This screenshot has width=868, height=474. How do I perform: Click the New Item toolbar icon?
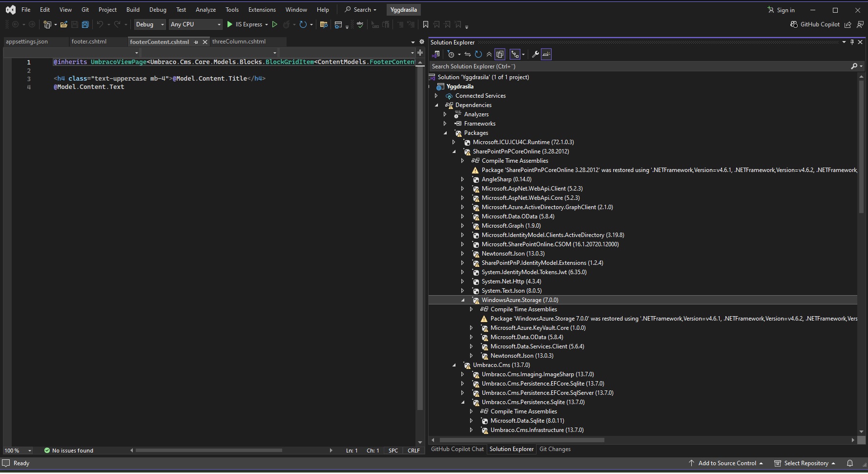coord(47,24)
